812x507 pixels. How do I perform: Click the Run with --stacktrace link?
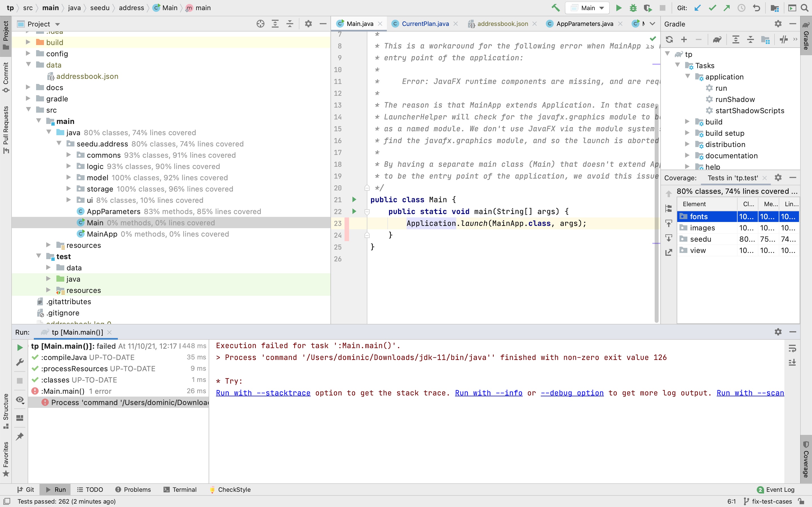263,393
